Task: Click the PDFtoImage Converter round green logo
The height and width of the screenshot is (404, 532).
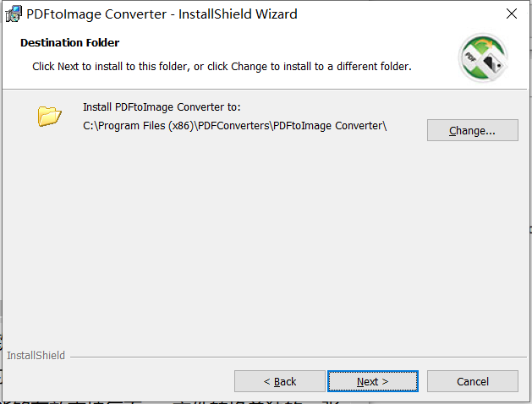Action: 483,57
